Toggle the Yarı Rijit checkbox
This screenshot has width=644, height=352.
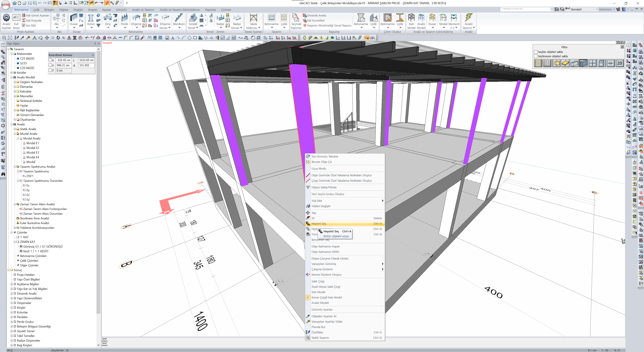coord(23,26)
